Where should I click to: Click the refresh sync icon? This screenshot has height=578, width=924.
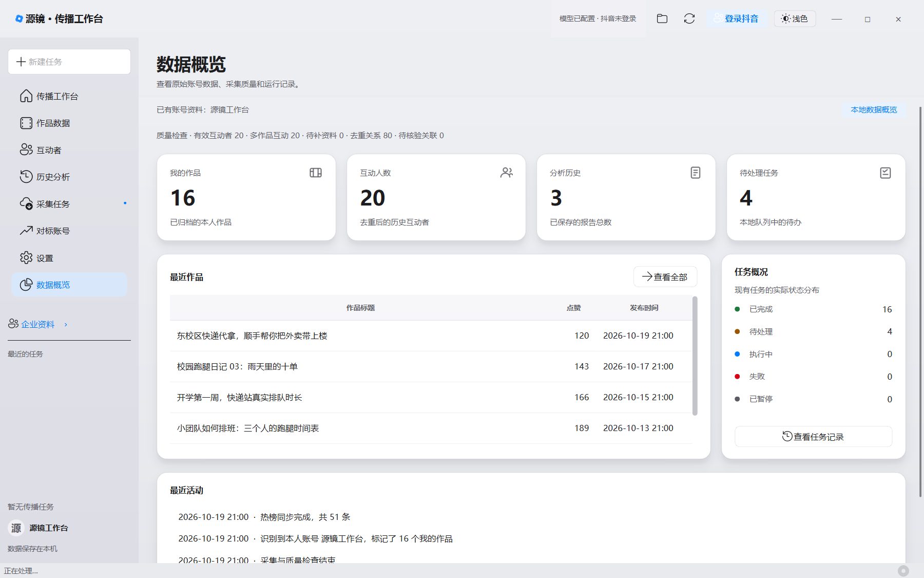689,18
